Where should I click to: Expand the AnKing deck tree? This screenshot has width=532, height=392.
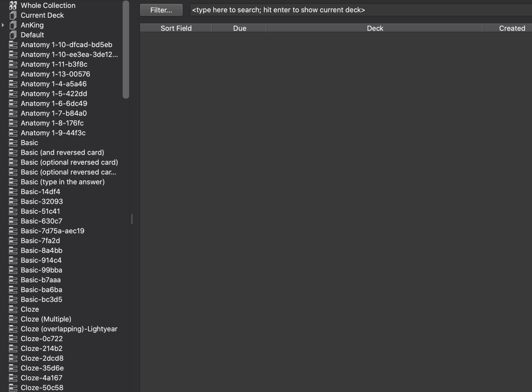point(3,25)
